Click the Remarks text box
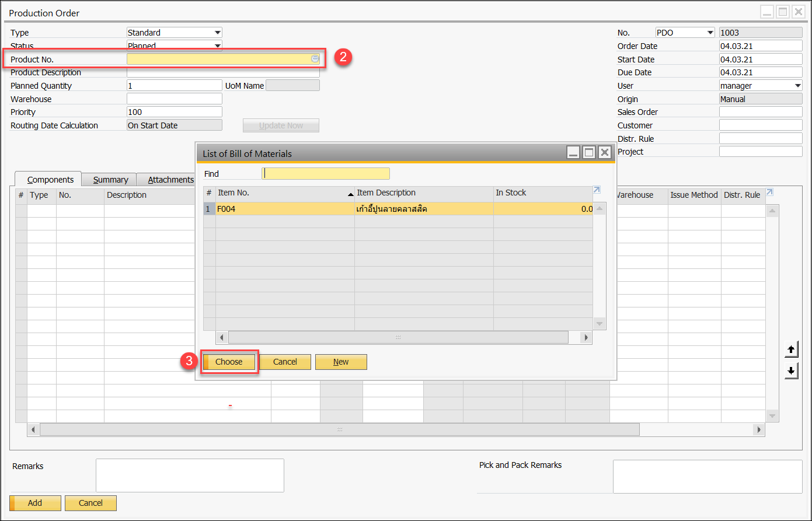 [190, 475]
